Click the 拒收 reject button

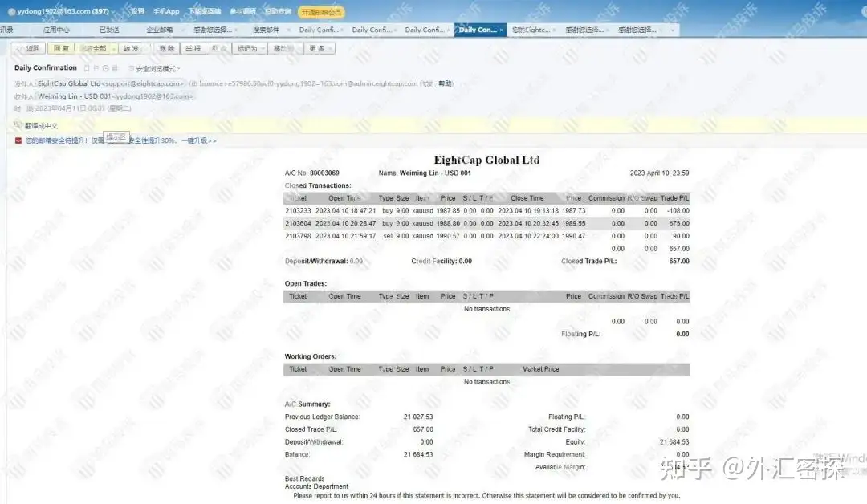219,49
